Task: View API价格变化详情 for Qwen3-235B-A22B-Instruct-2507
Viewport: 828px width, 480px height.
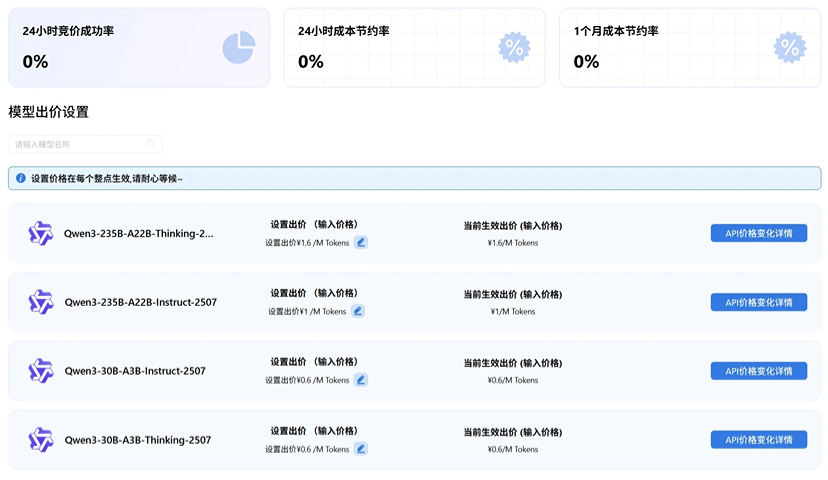Action: pos(758,302)
